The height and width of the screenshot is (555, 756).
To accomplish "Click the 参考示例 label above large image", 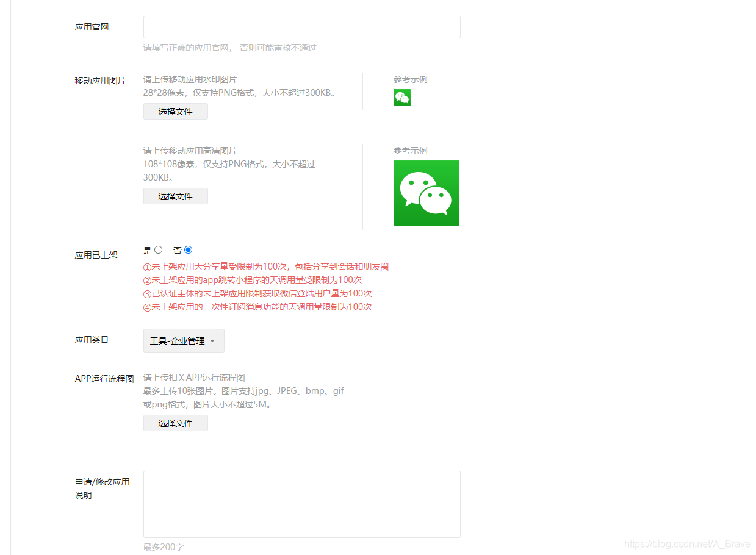I will [411, 151].
